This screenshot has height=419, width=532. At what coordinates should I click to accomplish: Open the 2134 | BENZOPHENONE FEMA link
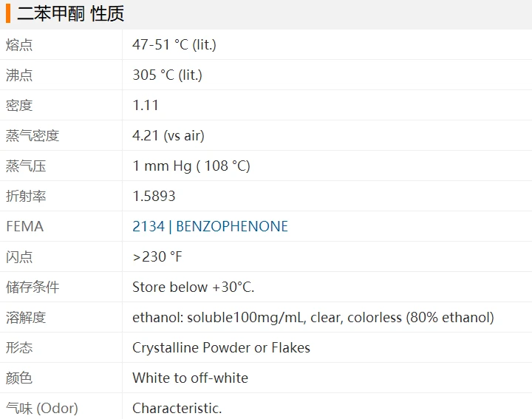pyautogui.click(x=210, y=226)
